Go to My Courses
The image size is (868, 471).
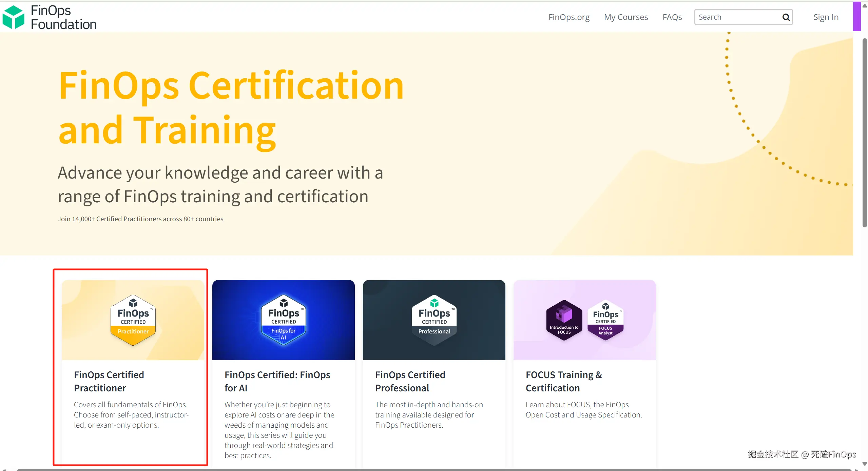point(626,17)
